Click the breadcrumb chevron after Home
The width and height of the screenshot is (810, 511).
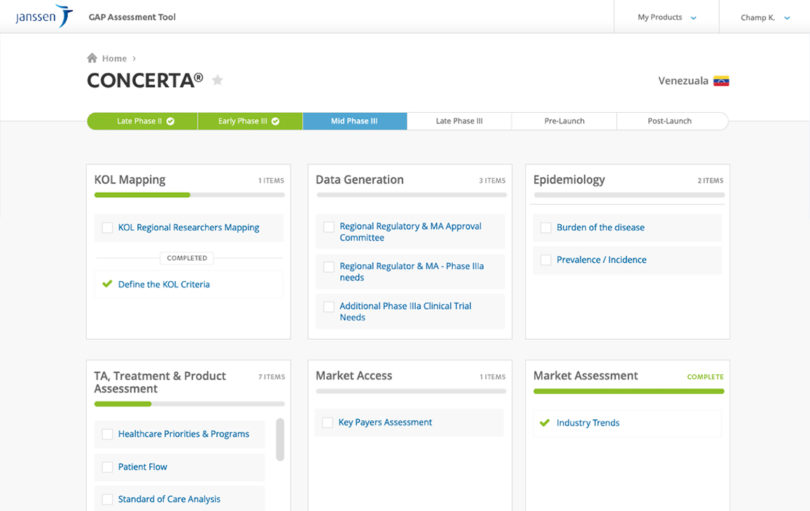(134, 58)
